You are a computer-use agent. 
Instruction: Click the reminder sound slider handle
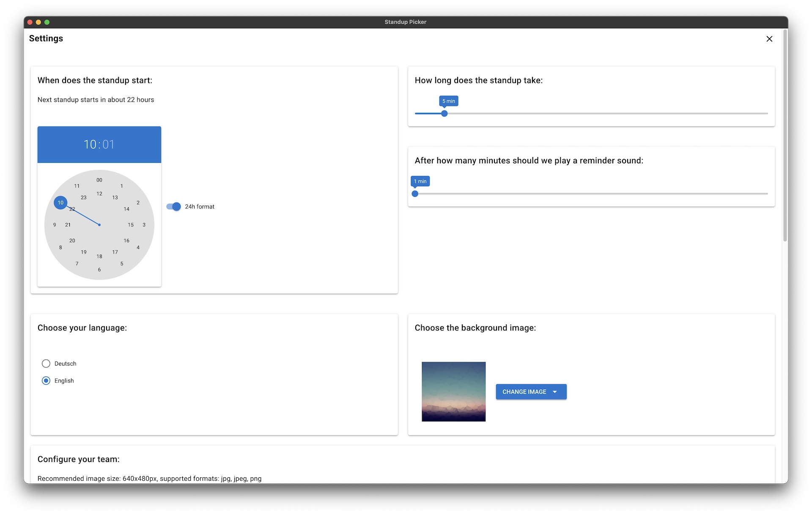point(415,194)
